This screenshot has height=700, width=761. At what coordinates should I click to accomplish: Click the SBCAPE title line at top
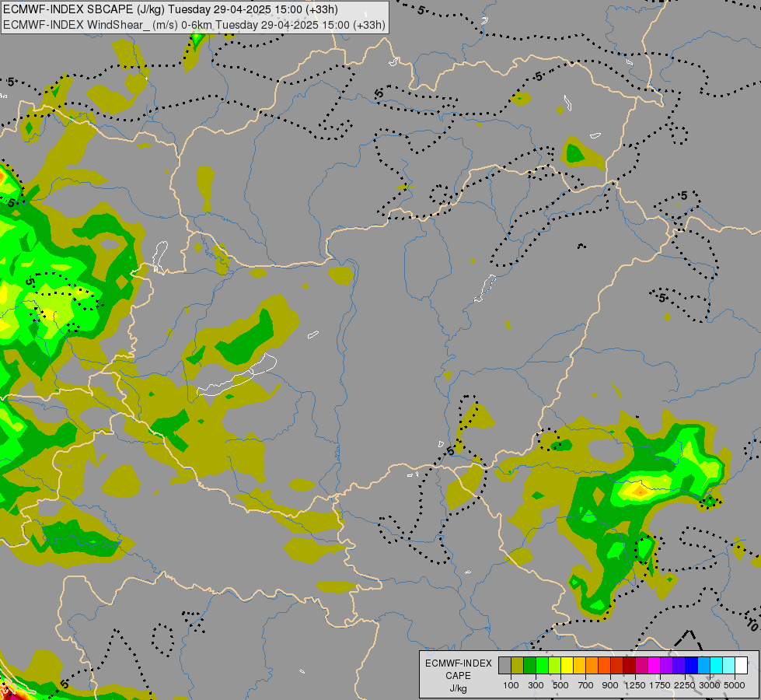click(x=170, y=9)
